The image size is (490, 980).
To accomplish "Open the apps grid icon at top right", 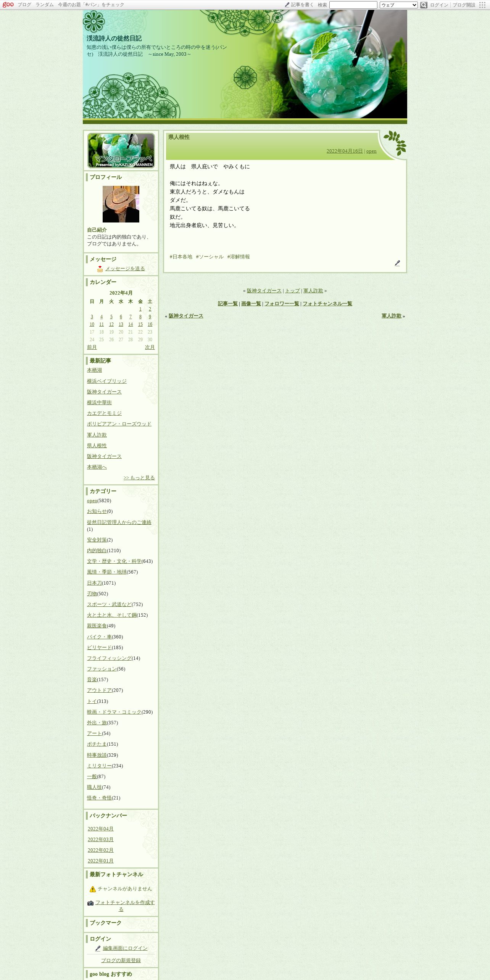I will [x=482, y=5].
